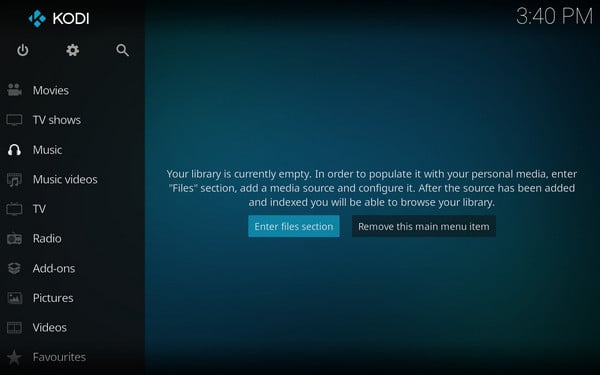Click the Music videos note icon

click(x=15, y=179)
